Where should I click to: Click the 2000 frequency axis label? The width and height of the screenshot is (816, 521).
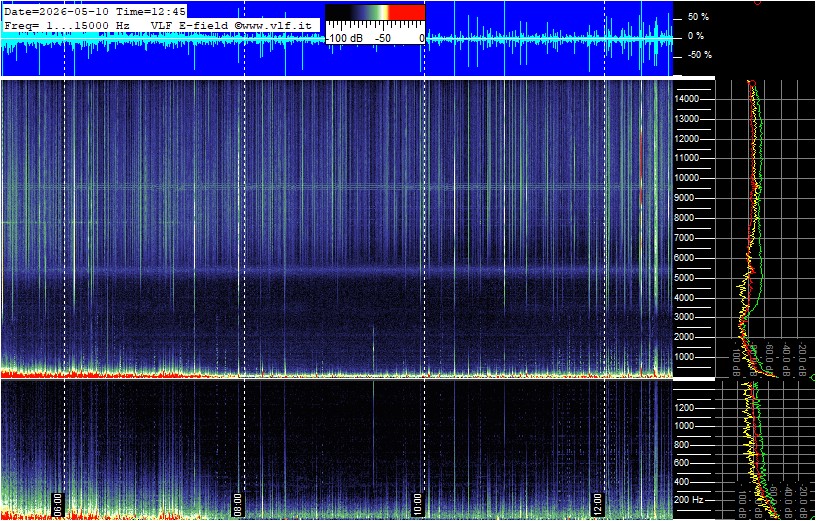point(684,337)
